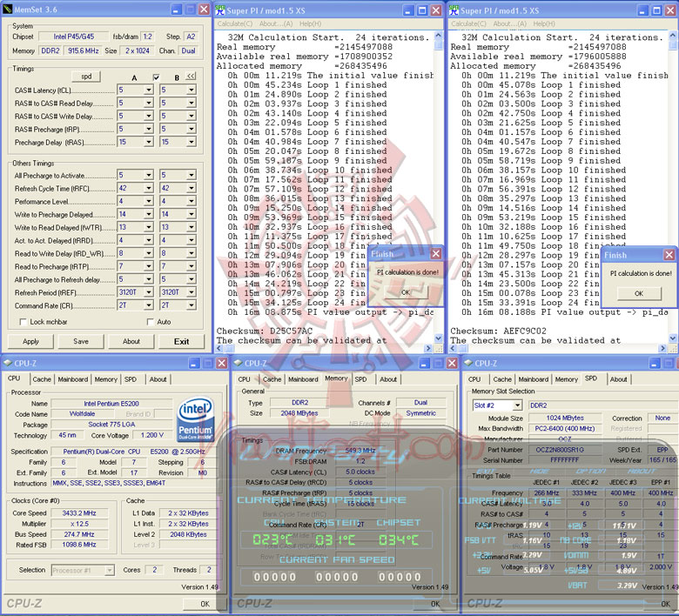Open About tab in CPU-Z SPD window
The image size is (679, 616).
click(x=618, y=379)
